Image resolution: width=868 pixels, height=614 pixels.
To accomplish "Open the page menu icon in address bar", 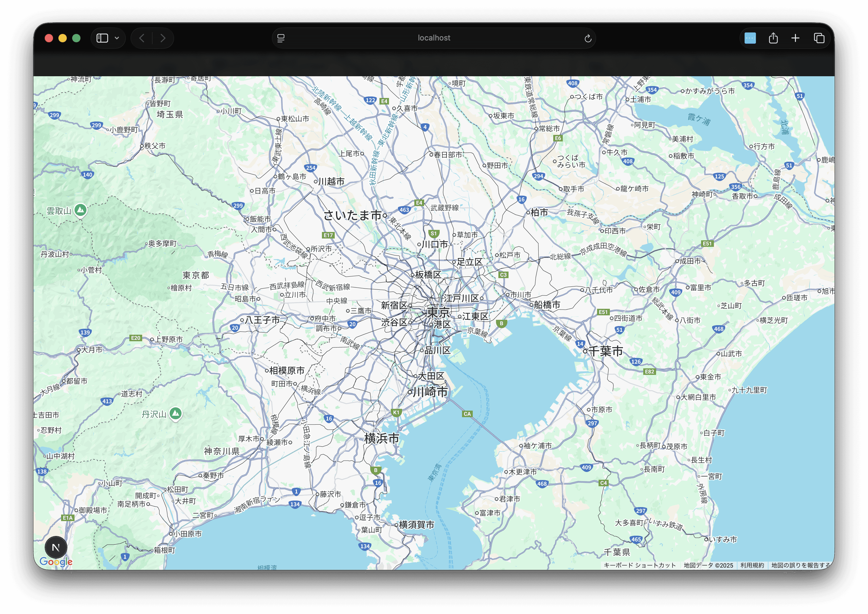I will (281, 38).
